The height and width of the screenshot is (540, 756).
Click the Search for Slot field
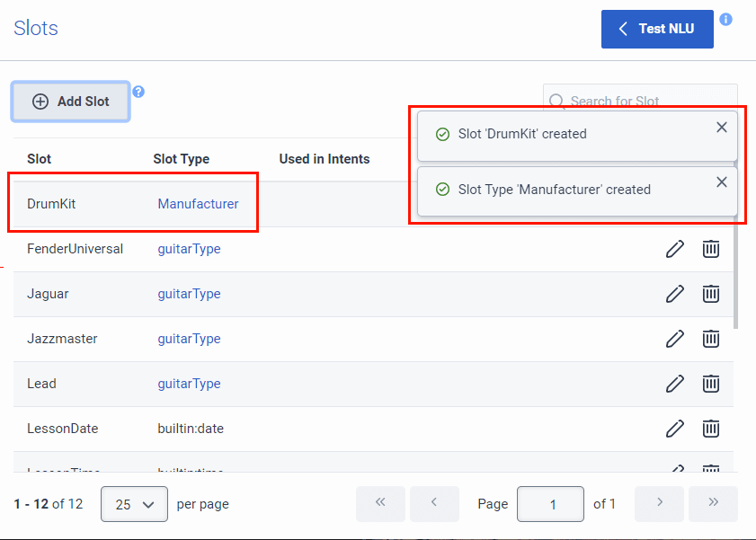click(647, 101)
